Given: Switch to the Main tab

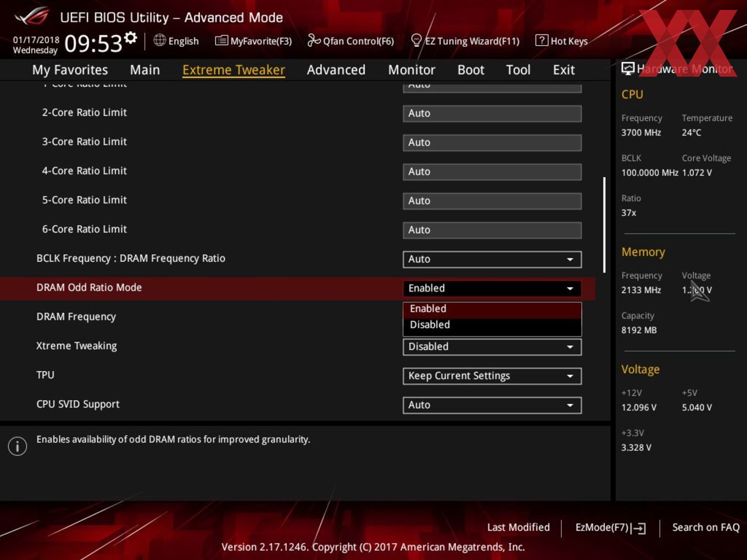Looking at the screenshot, I should point(145,70).
